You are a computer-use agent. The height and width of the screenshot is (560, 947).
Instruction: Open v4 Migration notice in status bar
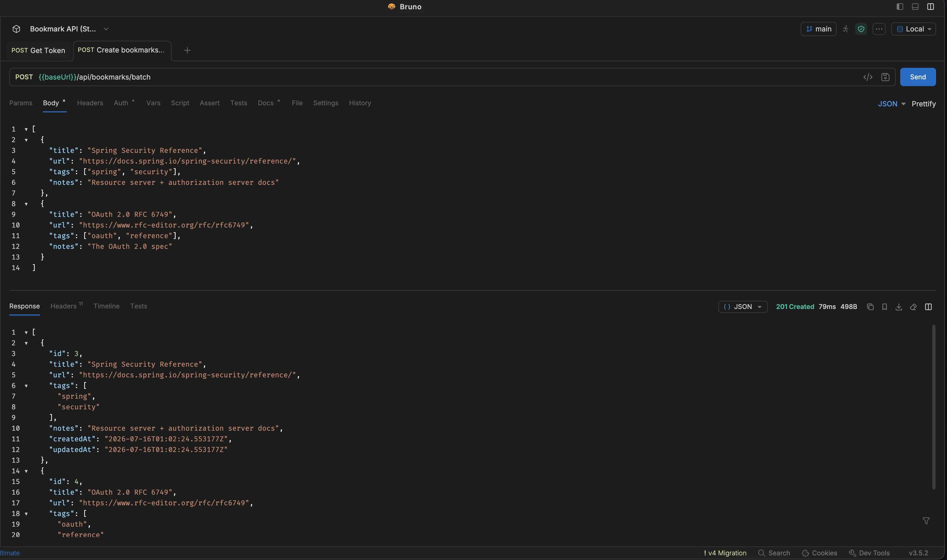725,553
